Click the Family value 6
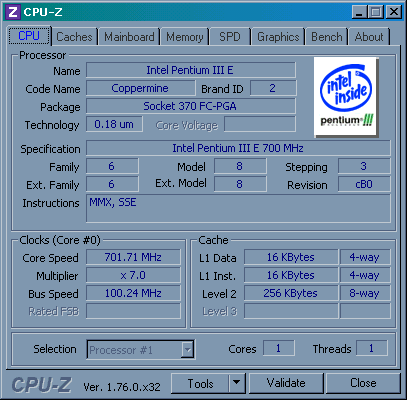The height and width of the screenshot is (400, 407). (112, 166)
